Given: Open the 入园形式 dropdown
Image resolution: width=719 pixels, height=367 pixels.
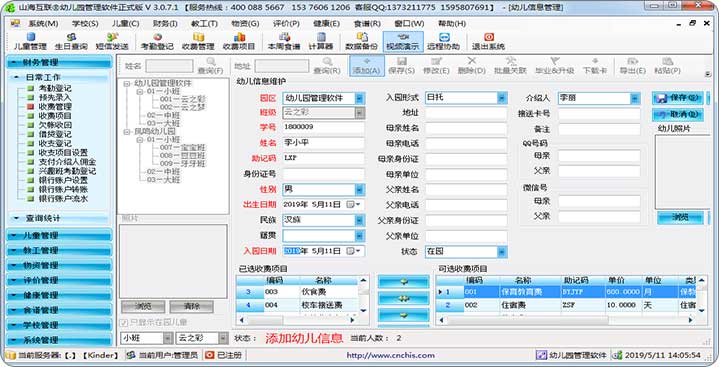Looking at the screenshot, I should coord(502,98).
